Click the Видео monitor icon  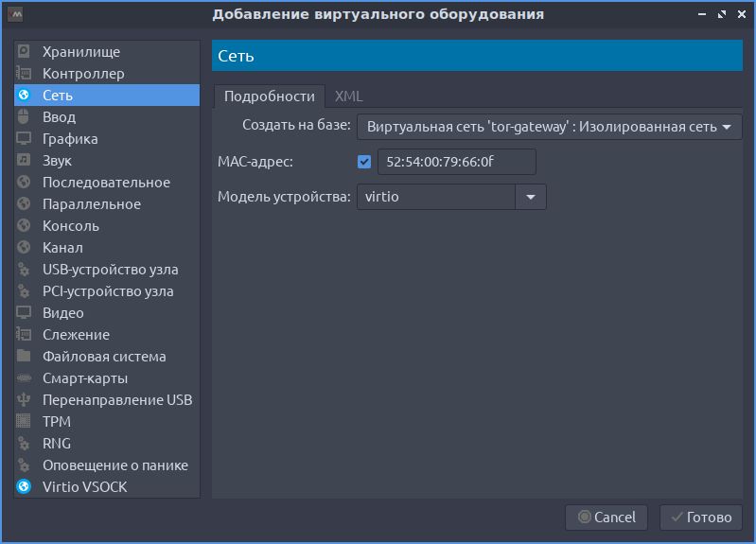tap(24, 312)
